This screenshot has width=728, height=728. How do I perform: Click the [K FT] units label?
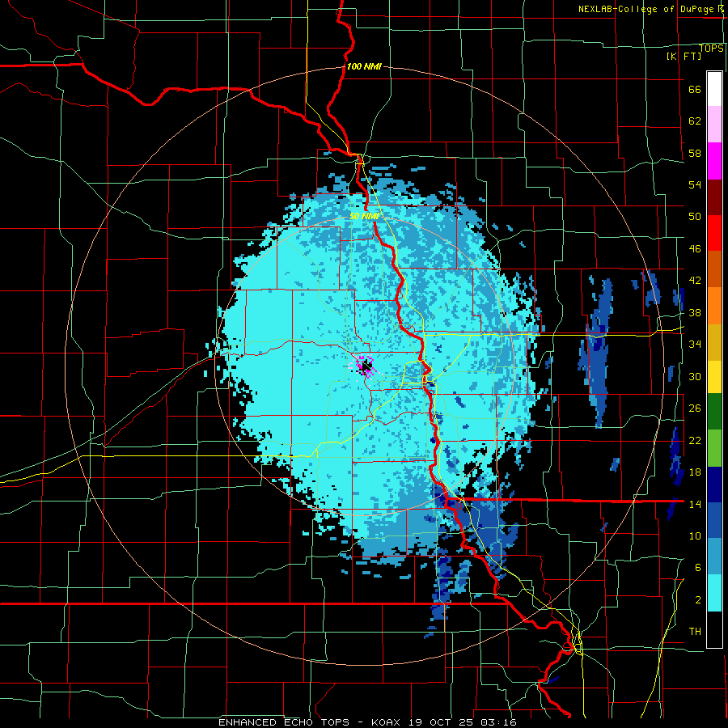tap(684, 56)
